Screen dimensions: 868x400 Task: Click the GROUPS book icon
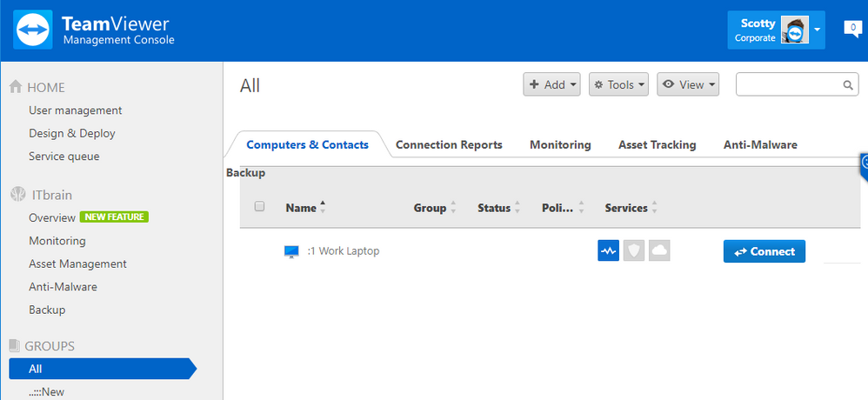coord(15,346)
